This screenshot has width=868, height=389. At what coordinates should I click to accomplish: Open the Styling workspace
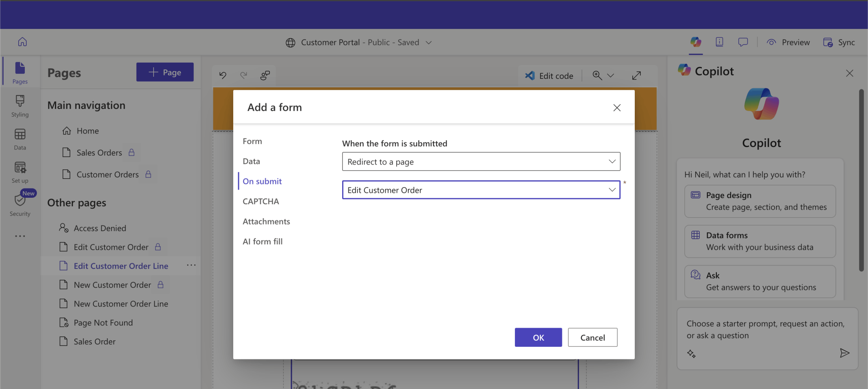20,106
